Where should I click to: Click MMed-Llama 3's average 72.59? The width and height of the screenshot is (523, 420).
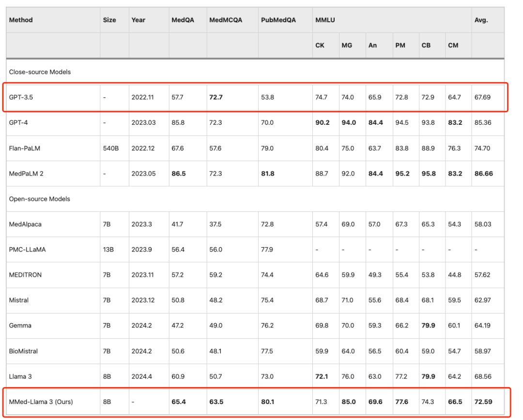click(x=483, y=402)
